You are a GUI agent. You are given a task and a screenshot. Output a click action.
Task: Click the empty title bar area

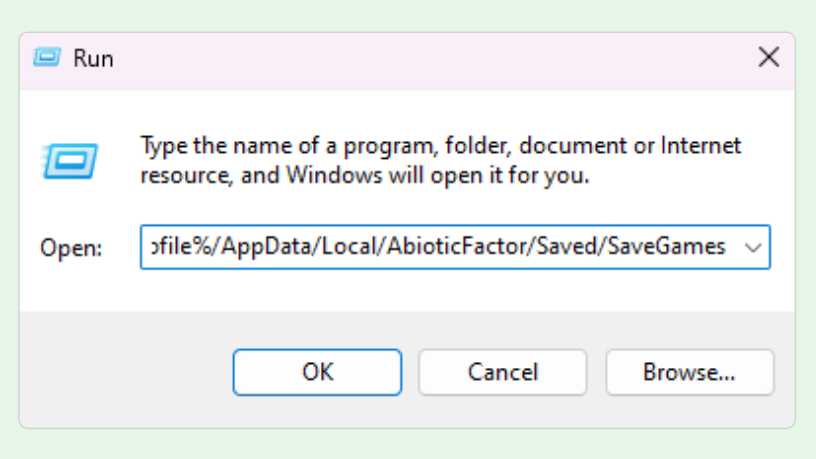(420, 58)
